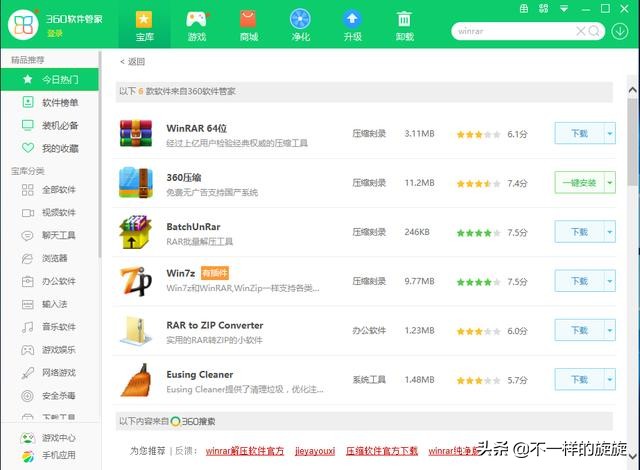The width and height of the screenshot is (640, 470).
Task: Open the 游戏 tab
Action: pos(197,26)
